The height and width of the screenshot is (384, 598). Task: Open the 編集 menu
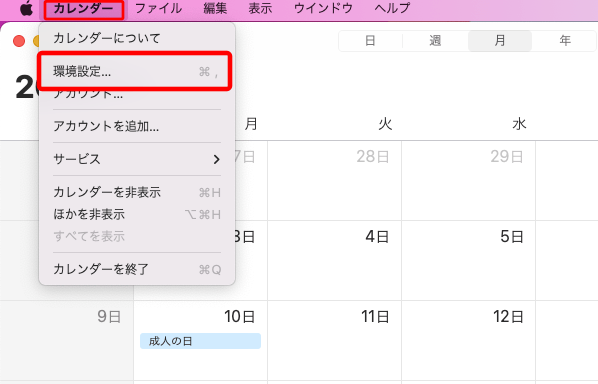215,8
